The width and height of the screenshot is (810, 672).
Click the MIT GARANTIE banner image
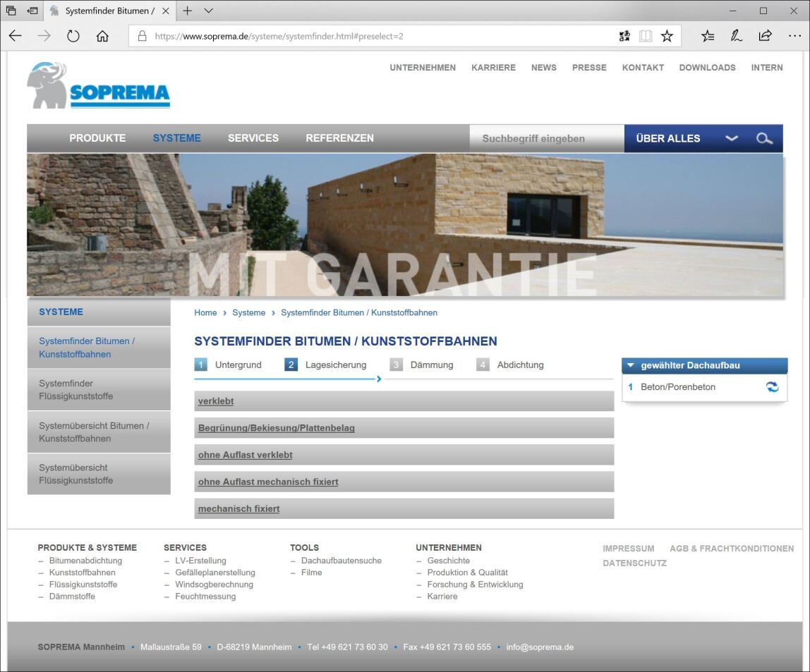(405, 225)
